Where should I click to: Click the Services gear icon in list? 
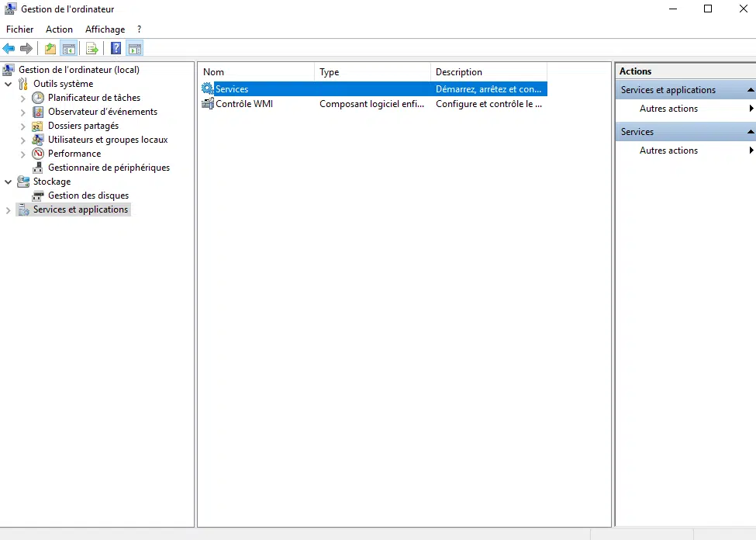207,88
